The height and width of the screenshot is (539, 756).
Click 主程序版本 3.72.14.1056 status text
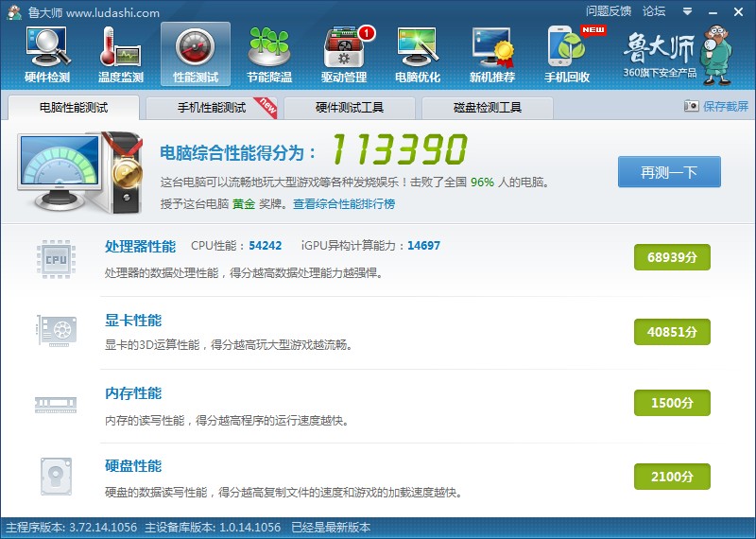click(72, 528)
